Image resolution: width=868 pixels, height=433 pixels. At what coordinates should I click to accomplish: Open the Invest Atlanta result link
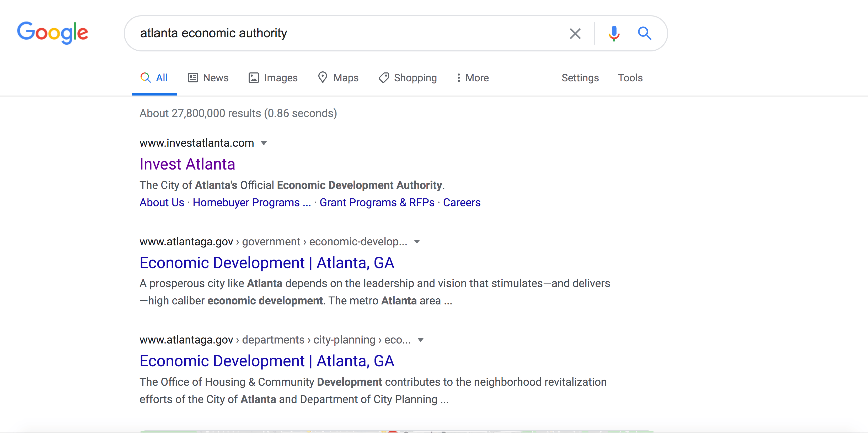(x=187, y=164)
